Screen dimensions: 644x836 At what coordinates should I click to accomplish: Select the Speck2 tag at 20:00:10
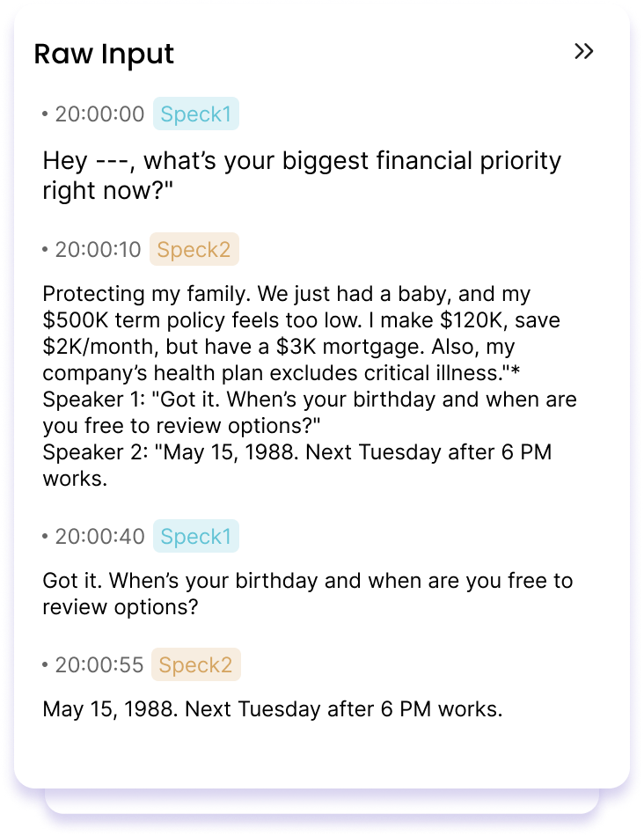coord(194,249)
